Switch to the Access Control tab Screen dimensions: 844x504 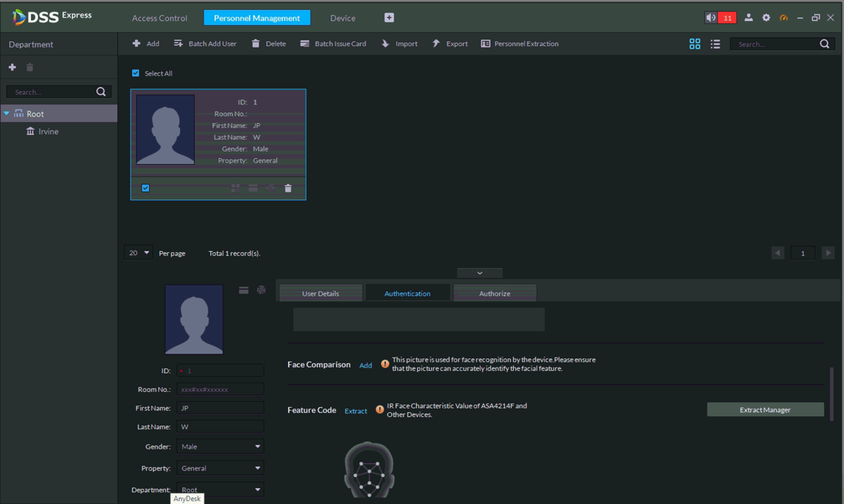pyautogui.click(x=160, y=18)
